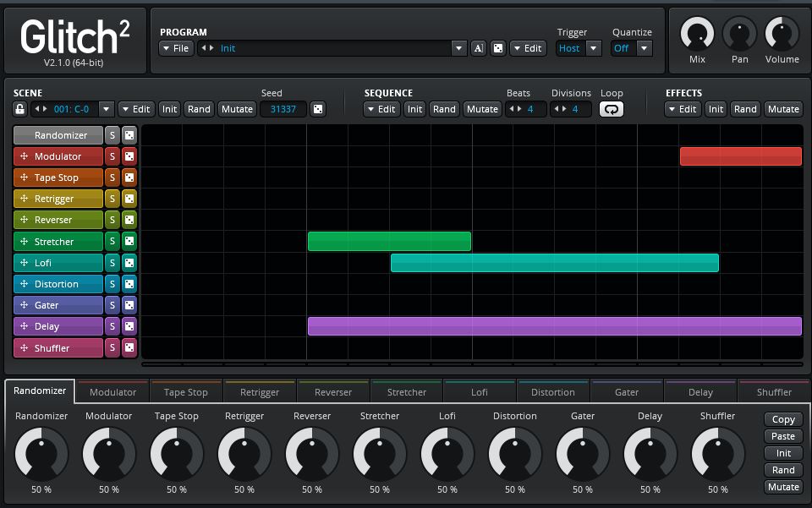Step scene selection with the scene arrows
Screen dimensions: 812x508
[x=41, y=109]
